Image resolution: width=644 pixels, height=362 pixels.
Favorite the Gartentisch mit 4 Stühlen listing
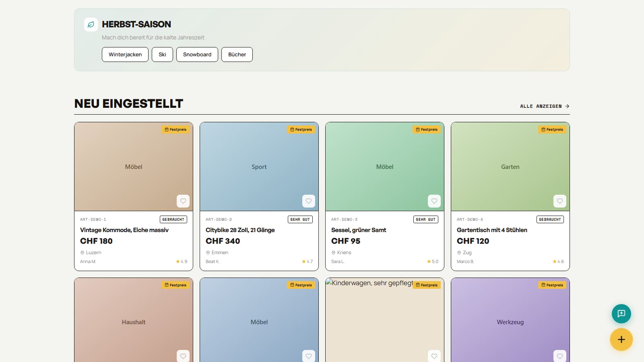[x=560, y=201]
